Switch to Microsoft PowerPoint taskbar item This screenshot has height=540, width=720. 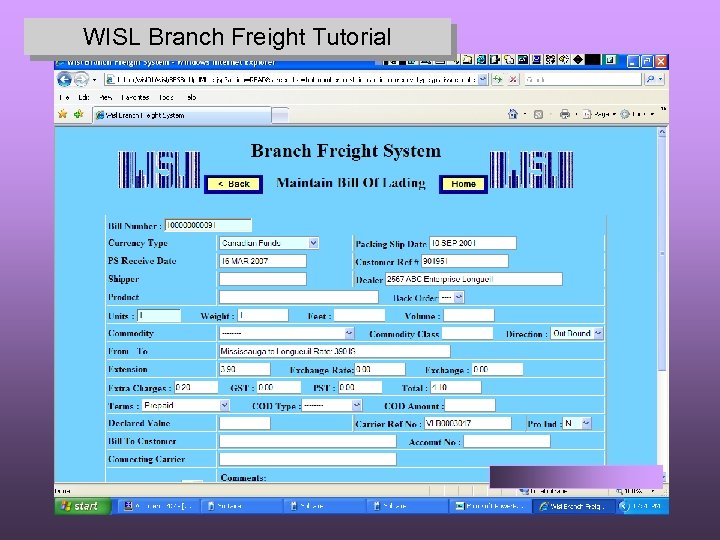pos(489,506)
